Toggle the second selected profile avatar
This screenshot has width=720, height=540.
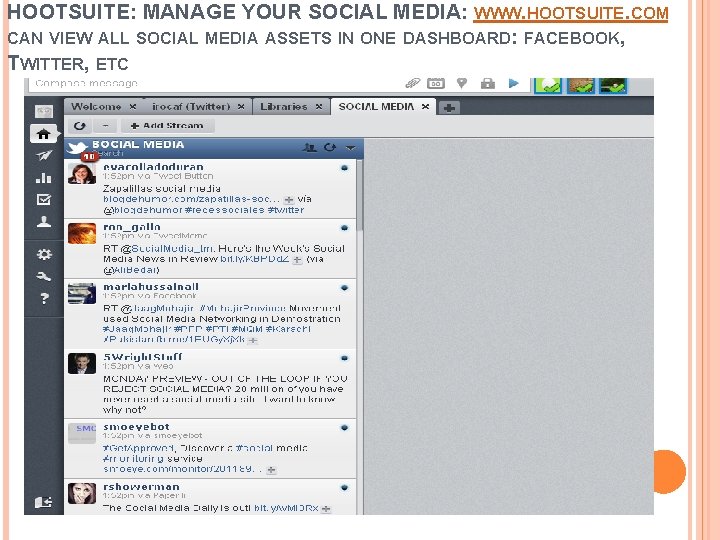click(x=580, y=85)
